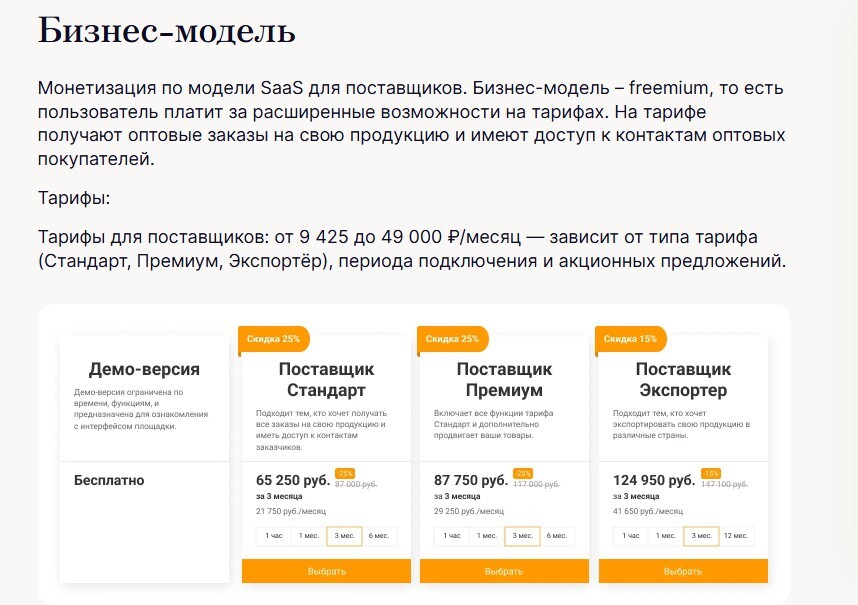This screenshot has height=605, width=858.
Task: Click the Скидка 25% badge on Стандарт card
Action: pyautogui.click(x=274, y=339)
